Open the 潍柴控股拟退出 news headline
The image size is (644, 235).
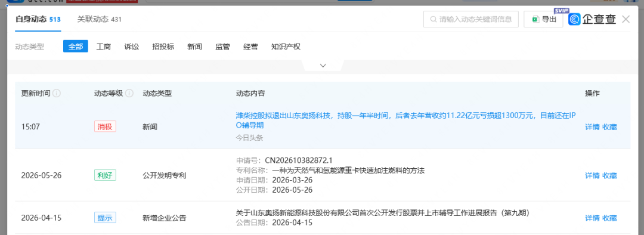pos(406,120)
